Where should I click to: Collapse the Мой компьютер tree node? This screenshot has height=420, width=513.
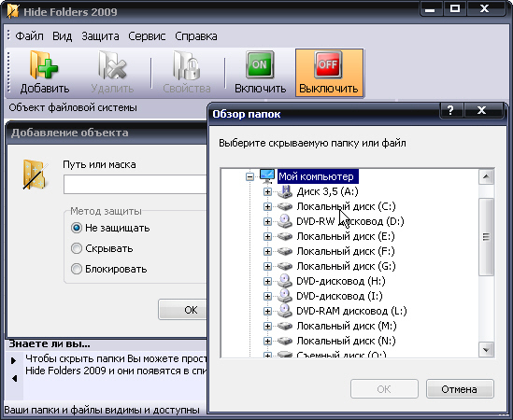[249, 176]
